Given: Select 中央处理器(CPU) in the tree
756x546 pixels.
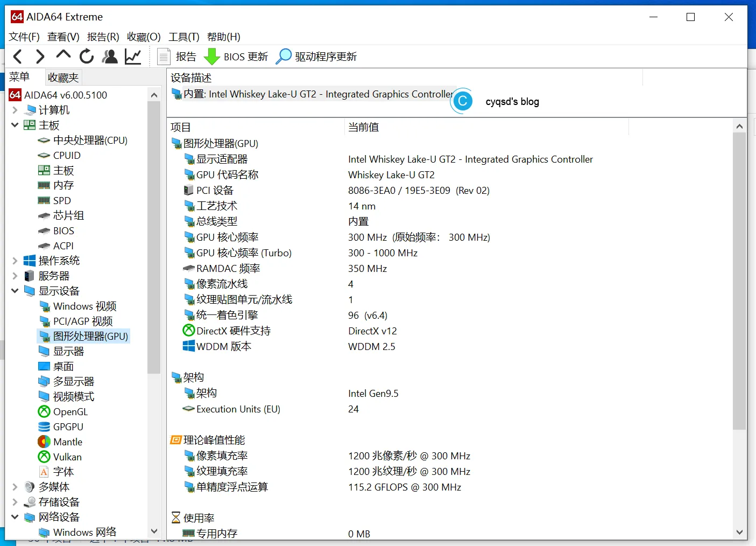Looking at the screenshot, I should coord(83,140).
